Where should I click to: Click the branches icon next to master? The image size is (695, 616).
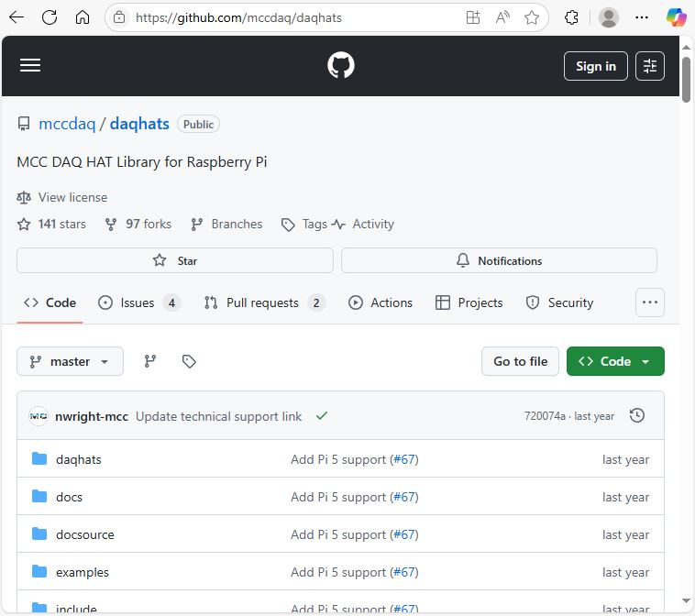coord(150,362)
